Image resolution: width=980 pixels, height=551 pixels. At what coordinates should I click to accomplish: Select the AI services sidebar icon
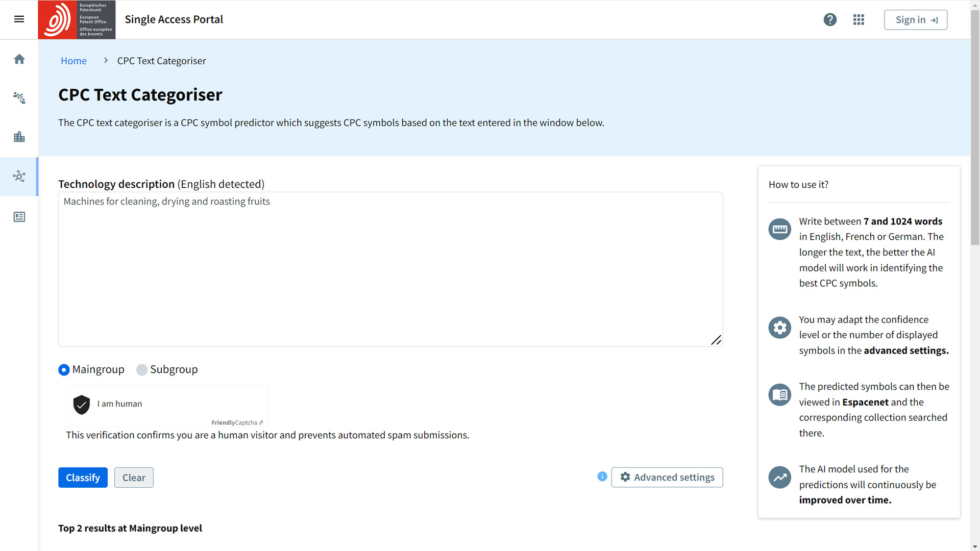point(19,177)
